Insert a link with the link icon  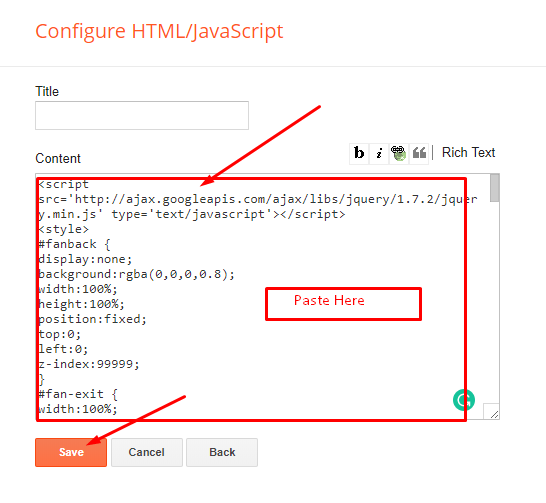click(x=399, y=153)
